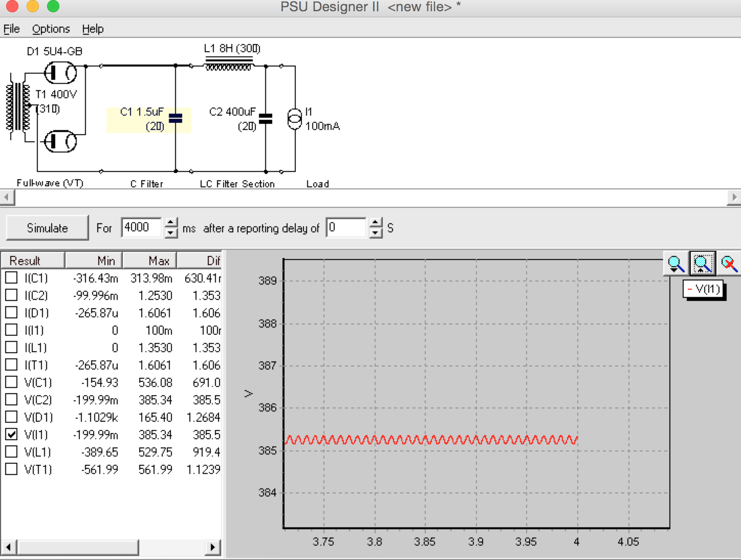Select the T1 transformer symbol
This screenshot has width=741, height=560.
pos(18,107)
